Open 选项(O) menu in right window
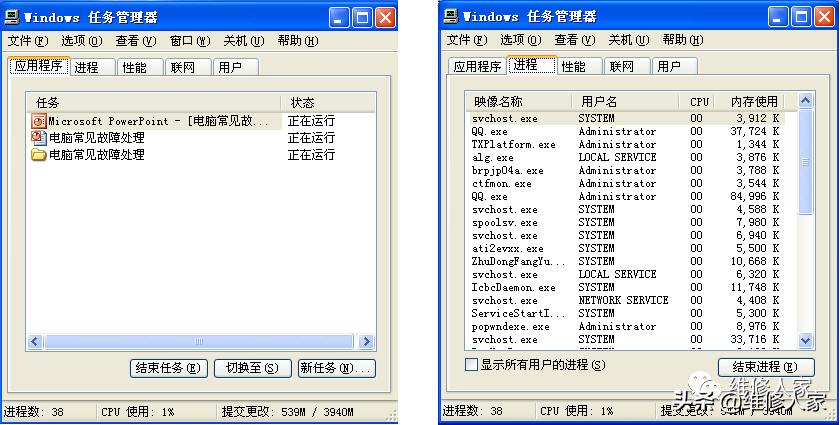The image size is (840, 425). click(x=520, y=40)
